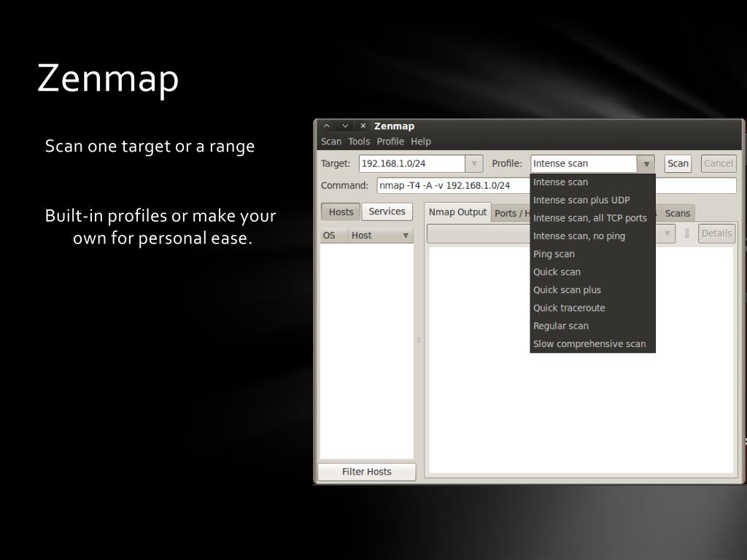Toggle the Services view button

(387, 211)
